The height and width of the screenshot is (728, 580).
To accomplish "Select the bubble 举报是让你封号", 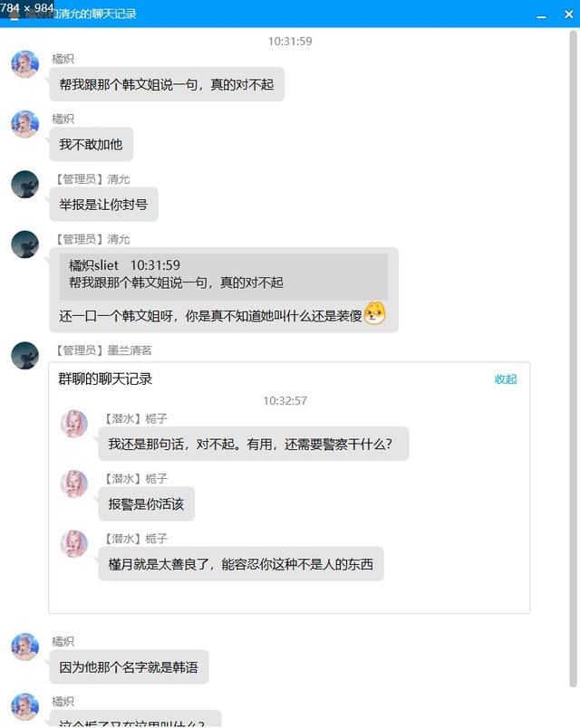I will 103,205.
